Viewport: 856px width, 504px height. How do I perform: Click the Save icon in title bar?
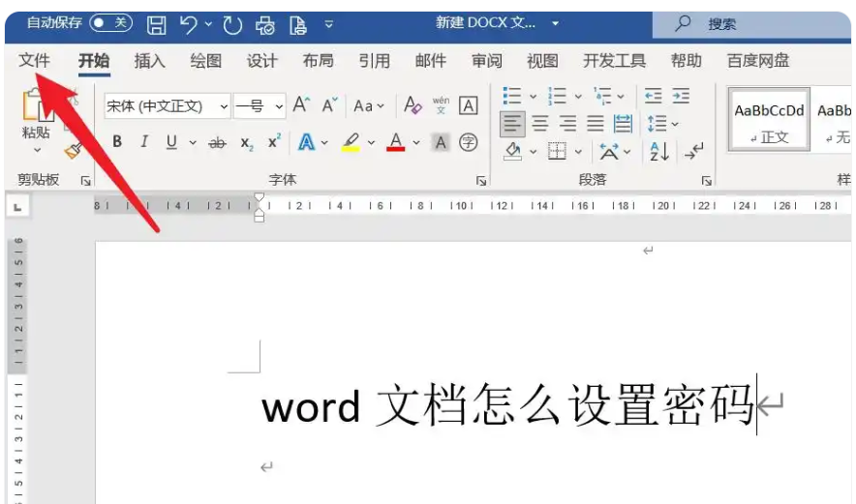(156, 23)
